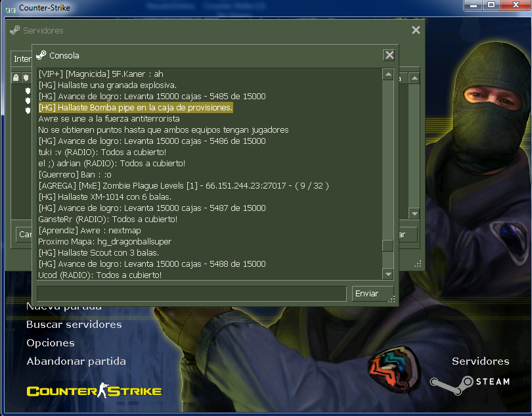Click the console scrollbar up arrow
The image size is (532, 416).
(388, 74)
